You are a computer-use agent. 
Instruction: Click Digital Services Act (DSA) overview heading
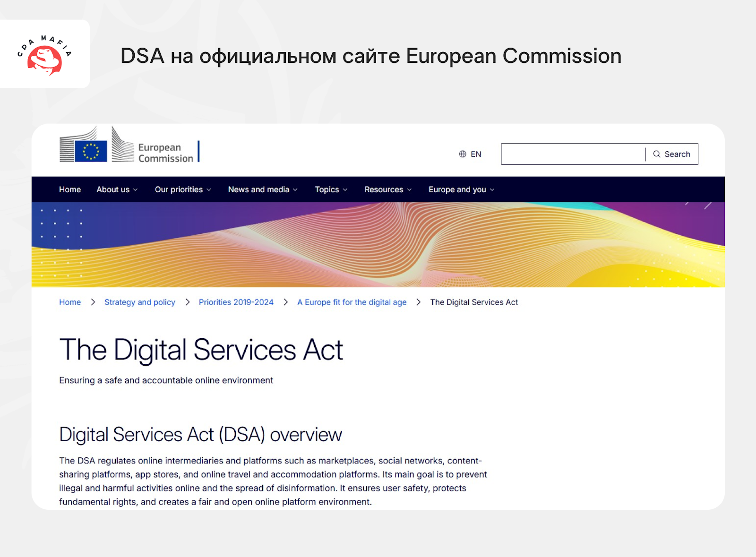click(x=200, y=435)
